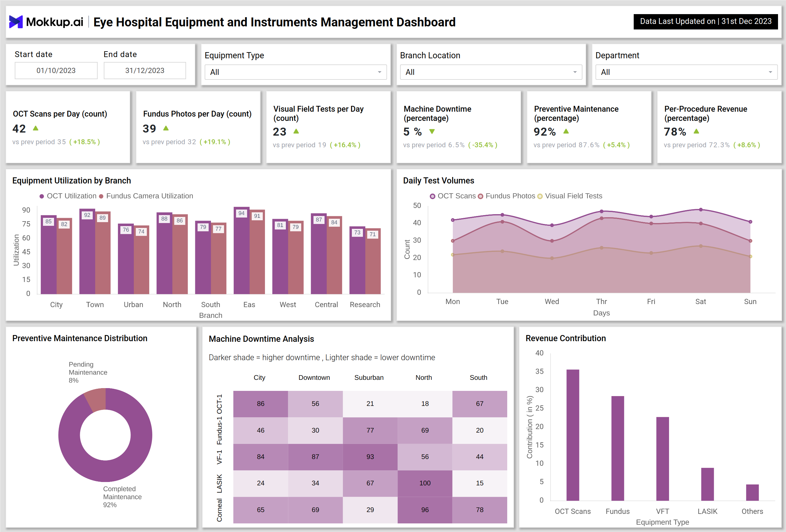Click the Eas branch Fundus bar labeled 91
The width and height of the screenshot is (786, 532).
coord(257,252)
